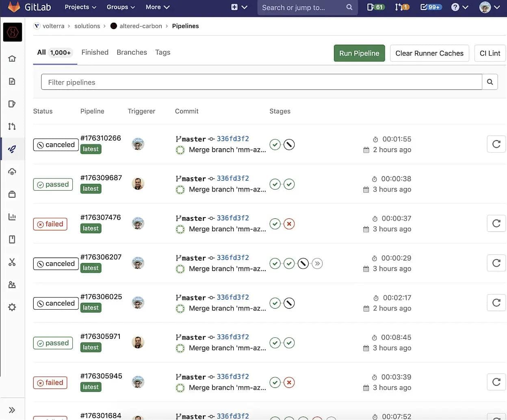507x420 pixels.
Task: Open project Settings gear in sidebar
Action: pyautogui.click(x=13, y=307)
